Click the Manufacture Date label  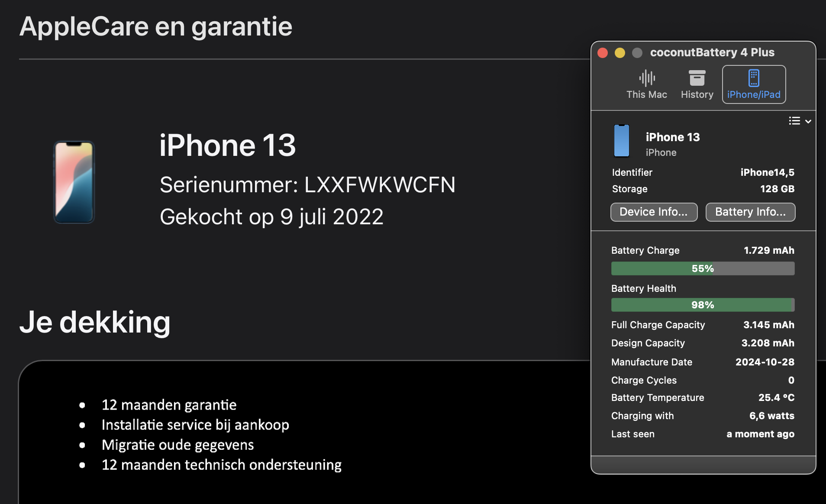point(652,362)
